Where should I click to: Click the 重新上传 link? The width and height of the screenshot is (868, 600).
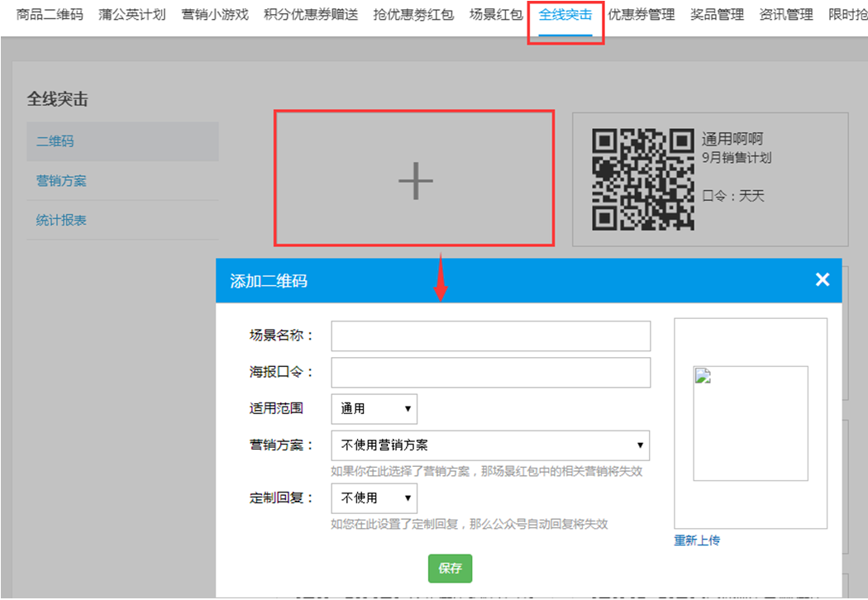point(697,540)
